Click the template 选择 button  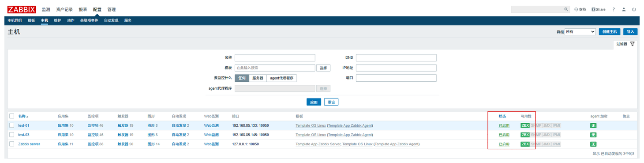[x=323, y=68]
